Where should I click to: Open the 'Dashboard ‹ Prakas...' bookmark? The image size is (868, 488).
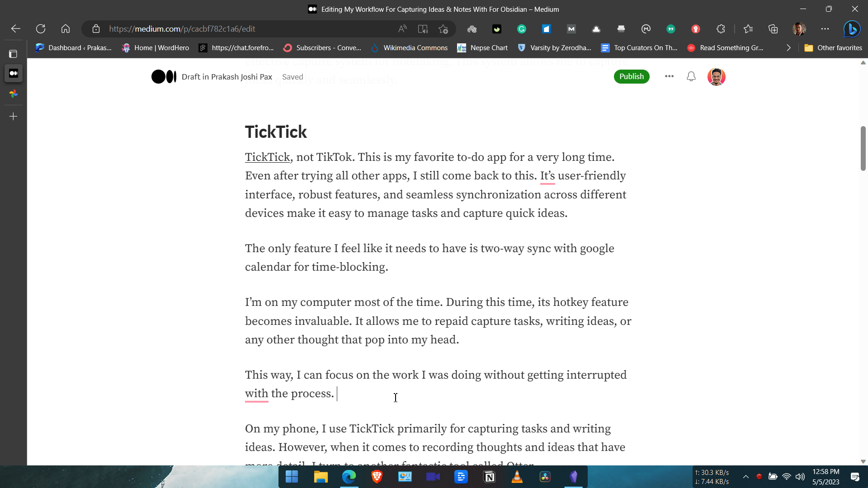74,48
